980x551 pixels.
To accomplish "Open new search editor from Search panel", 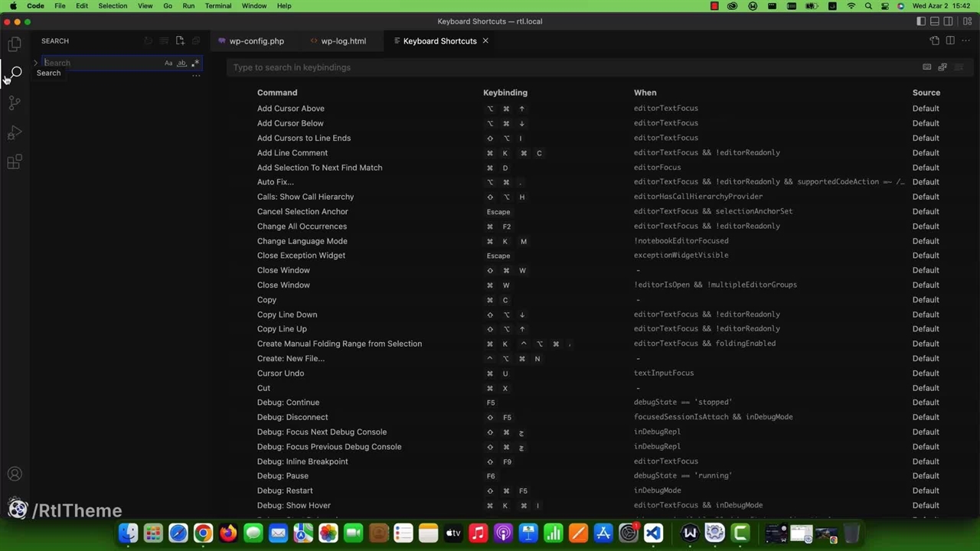I will (180, 41).
